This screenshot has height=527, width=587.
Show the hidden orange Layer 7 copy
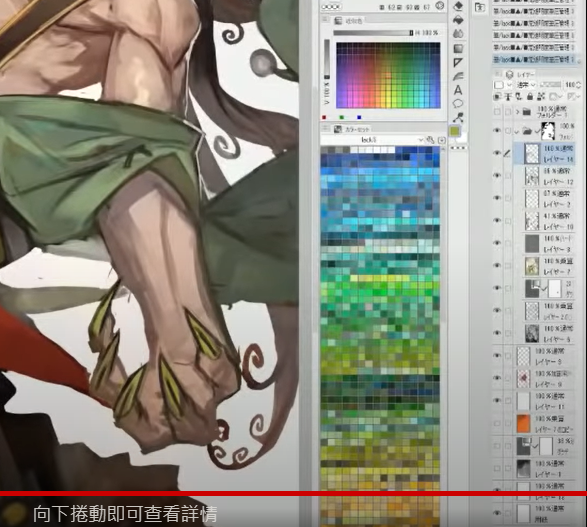pos(497,423)
